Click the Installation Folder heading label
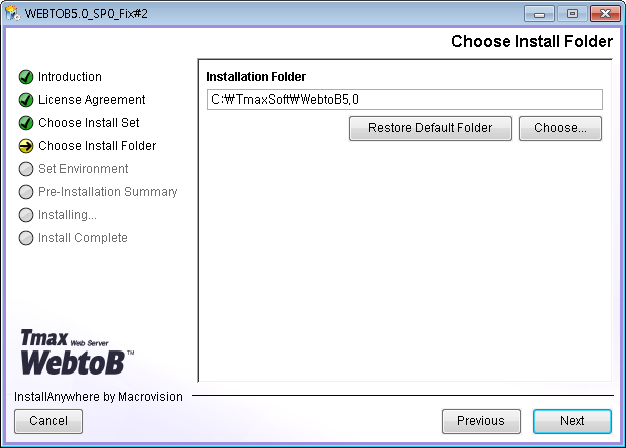 coord(256,77)
